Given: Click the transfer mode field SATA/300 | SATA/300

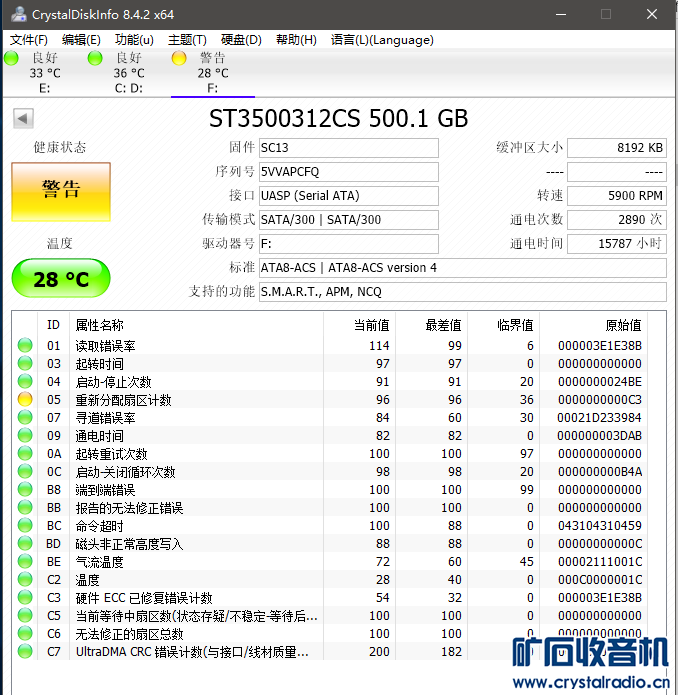Looking at the screenshot, I should pyautogui.click(x=349, y=219).
